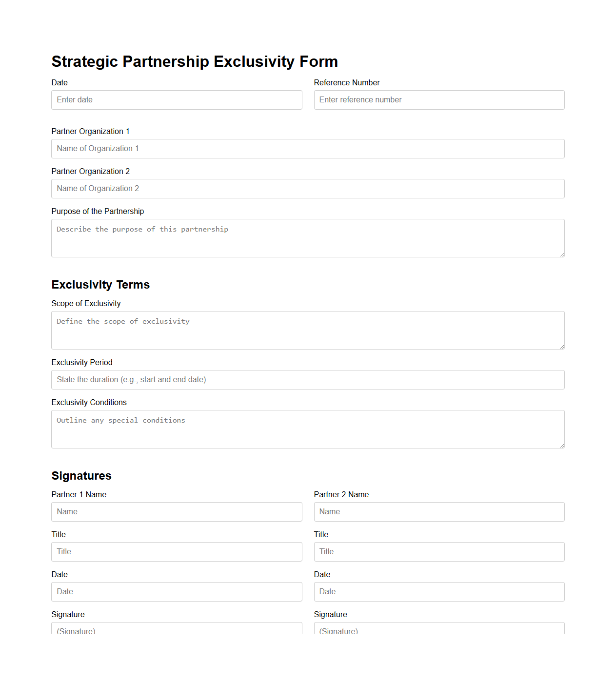Screen dimensions: 616x700
Task: Click the Purpose of the Partnership textarea
Action: pyautogui.click(x=307, y=237)
